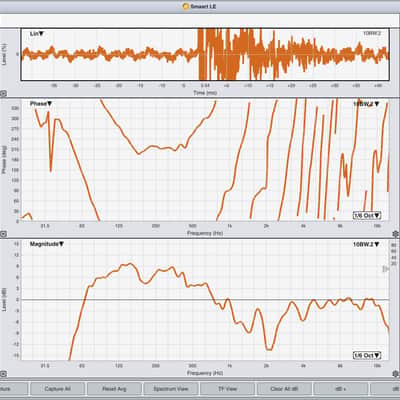Open 1/6 Oct smoothing dropdown in magnitude plot
Viewport: 400px width, 400px height.
[x=367, y=355]
